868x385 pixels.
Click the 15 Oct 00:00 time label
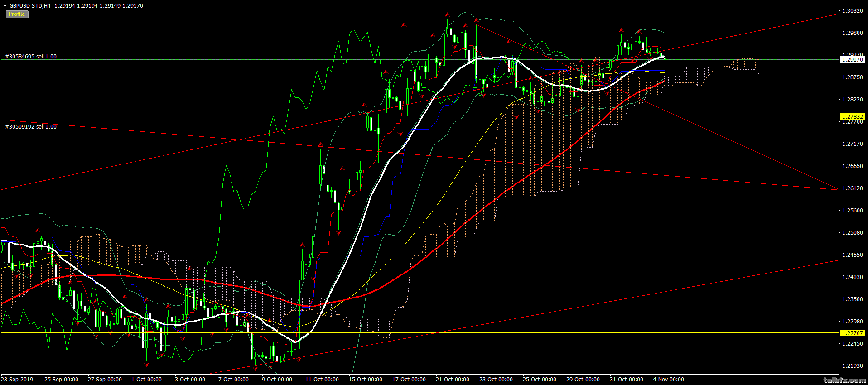(366, 380)
